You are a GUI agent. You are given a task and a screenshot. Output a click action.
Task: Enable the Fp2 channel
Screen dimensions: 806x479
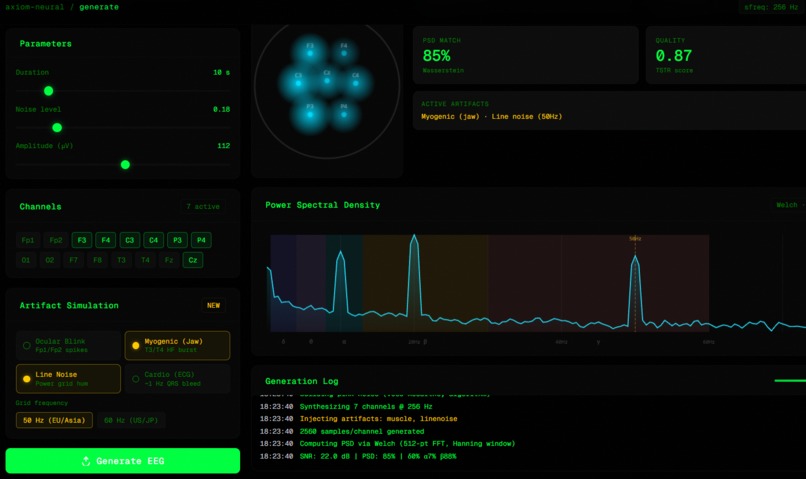tap(56, 240)
